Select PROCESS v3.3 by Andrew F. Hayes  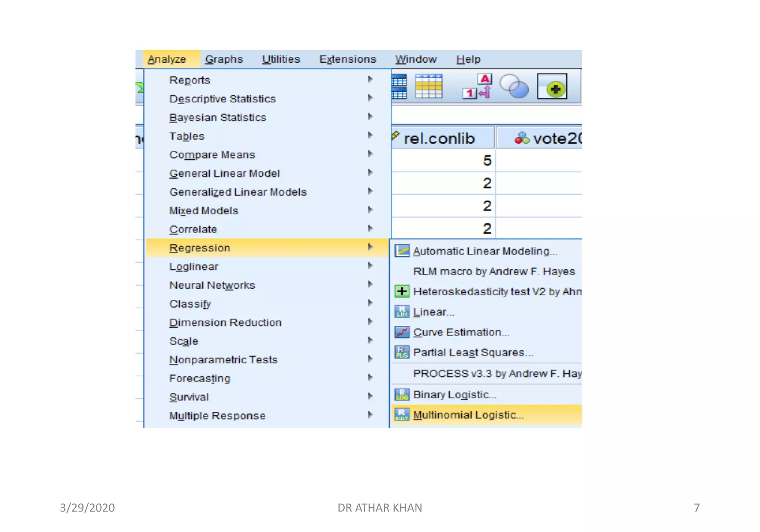click(x=497, y=374)
